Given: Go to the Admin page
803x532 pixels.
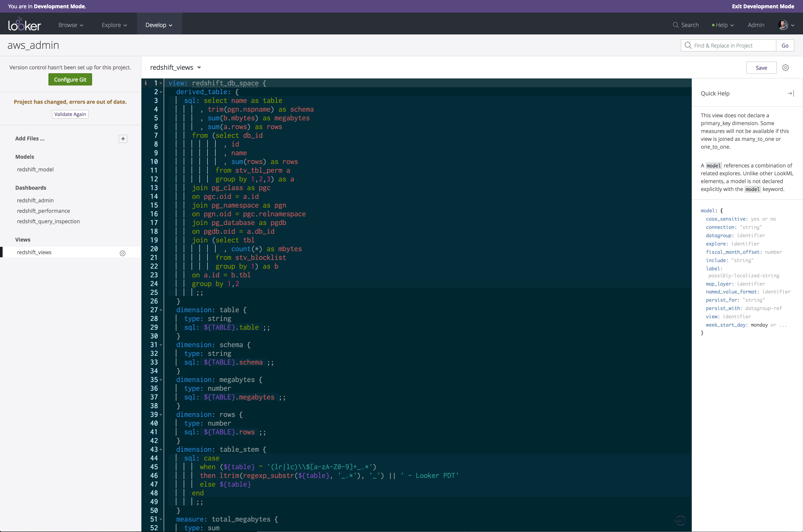Looking at the screenshot, I should [756, 25].
